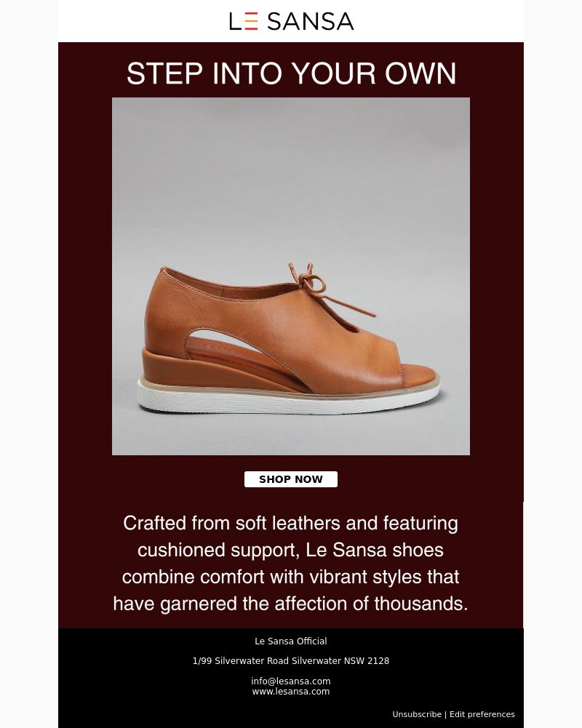The height and width of the screenshot is (728, 582).
Task: Open the Edit preferences link
Action: click(x=482, y=714)
